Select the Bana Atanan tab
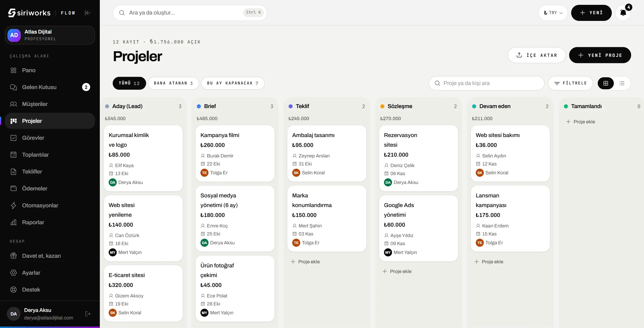The image size is (644, 328). click(173, 83)
